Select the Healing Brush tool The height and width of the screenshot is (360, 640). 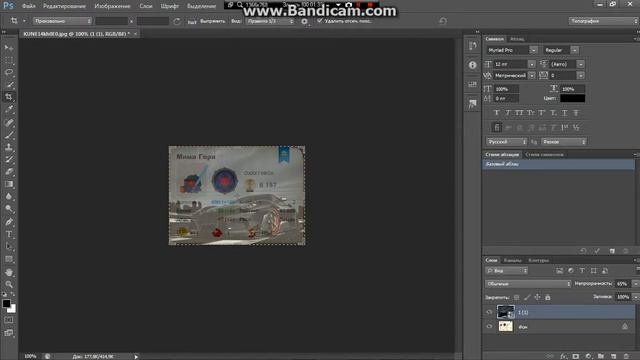pos(9,122)
